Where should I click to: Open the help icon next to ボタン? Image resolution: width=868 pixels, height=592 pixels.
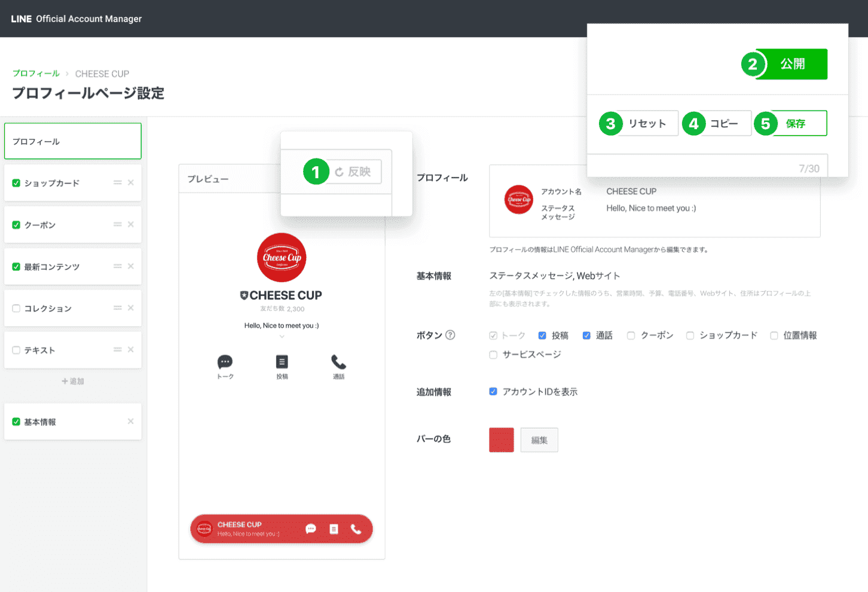(450, 335)
